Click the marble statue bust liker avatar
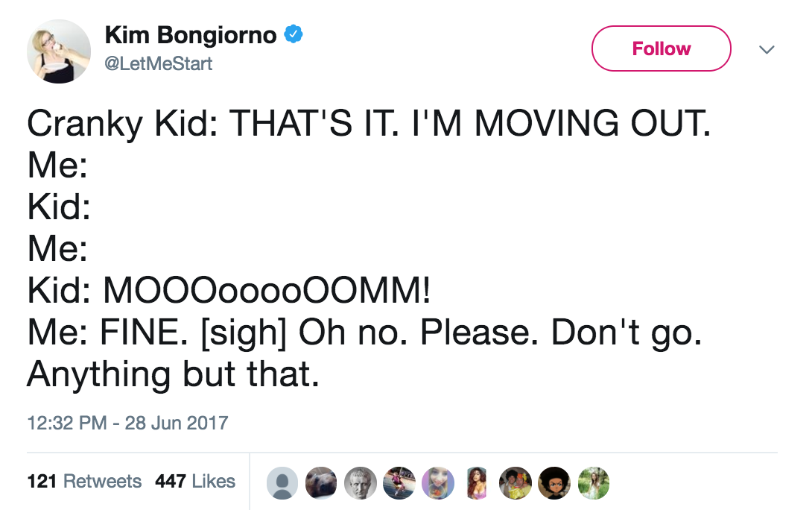Image resolution: width=812 pixels, height=510 pixels. tap(361, 482)
